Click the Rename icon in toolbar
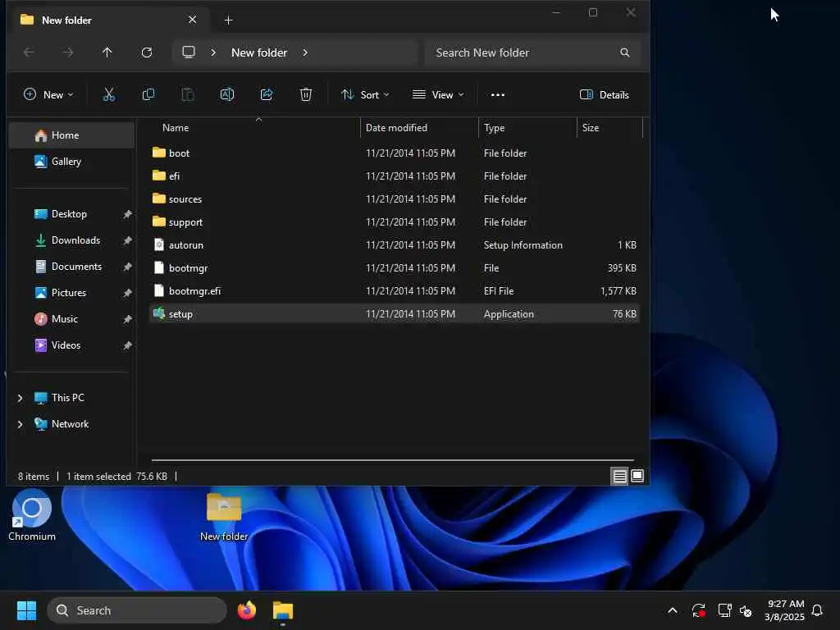The image size is (840, 630). pyautogui.click(x=227, y=95)
